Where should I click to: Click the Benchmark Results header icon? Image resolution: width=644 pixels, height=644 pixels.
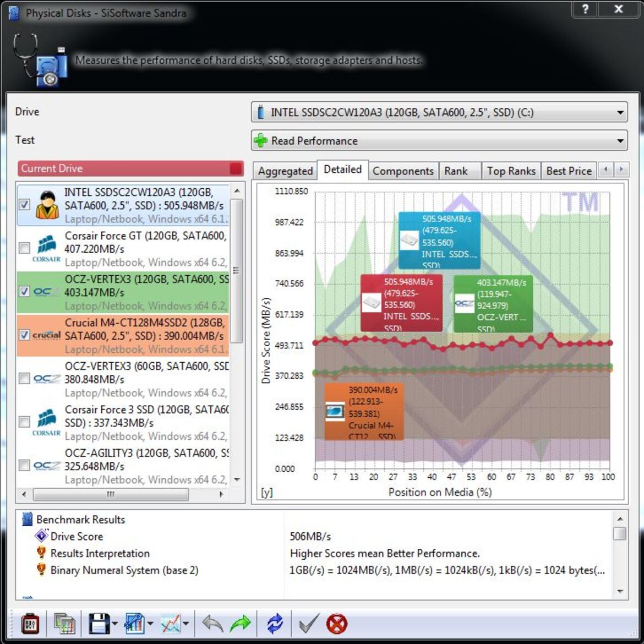(27, 519)
